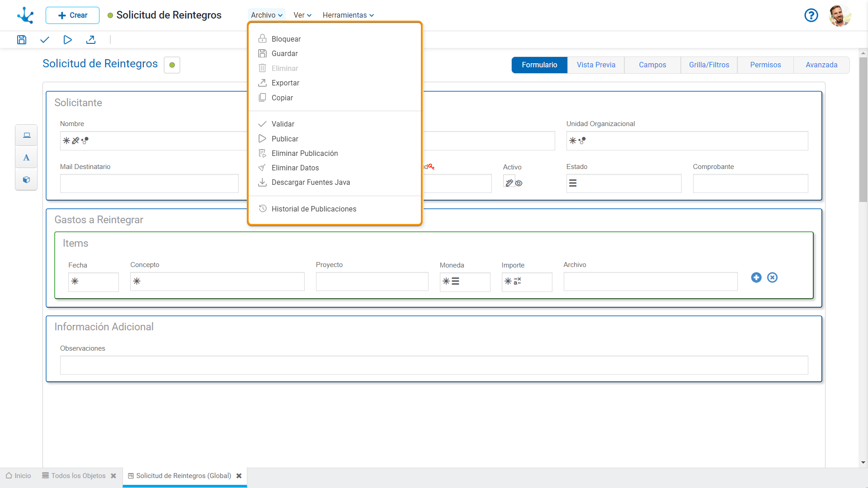Close the Todos los Objetos tab
This screenshot has height=488, width=868.
[x=113, y=476]
